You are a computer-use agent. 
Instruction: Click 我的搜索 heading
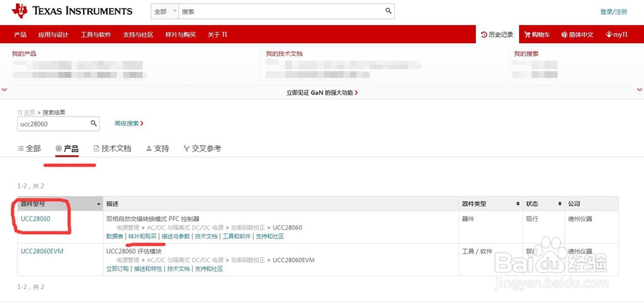click(x=526, y=54)
